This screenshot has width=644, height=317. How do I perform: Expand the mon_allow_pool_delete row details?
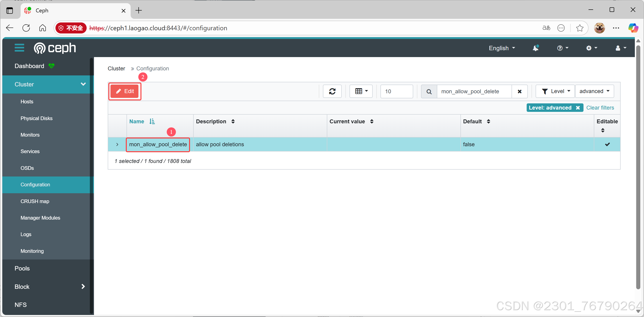click(117, 144)
